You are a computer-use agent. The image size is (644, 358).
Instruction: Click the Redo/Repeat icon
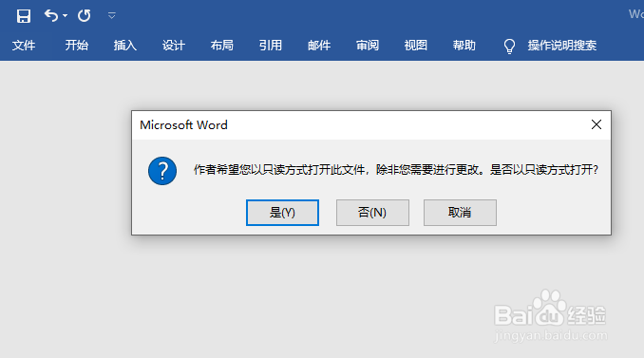pyautogui.click(x=85, y=15)
